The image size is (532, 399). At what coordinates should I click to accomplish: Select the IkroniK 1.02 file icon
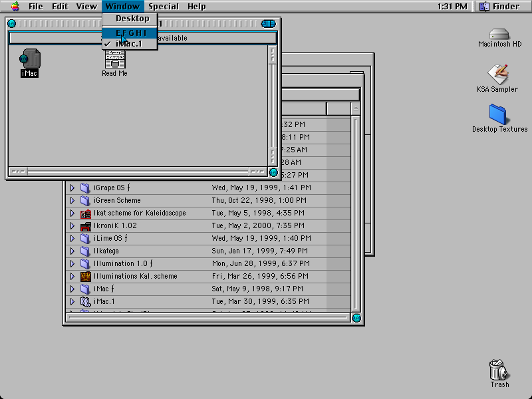click(86, 226)
